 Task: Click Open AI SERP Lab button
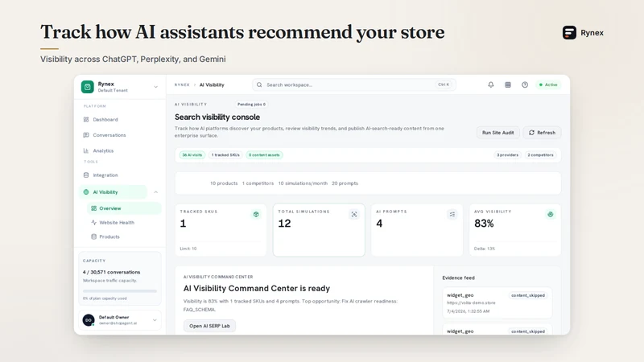(x=209, y=326)
